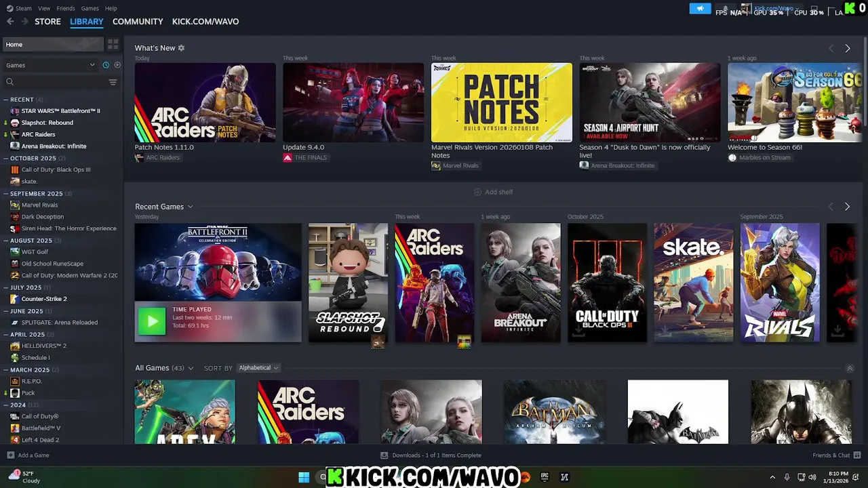Viewport: 868px width, 488px height.
Task: Click the Add a Game plus icon
Action: click(x=10, y=455)
